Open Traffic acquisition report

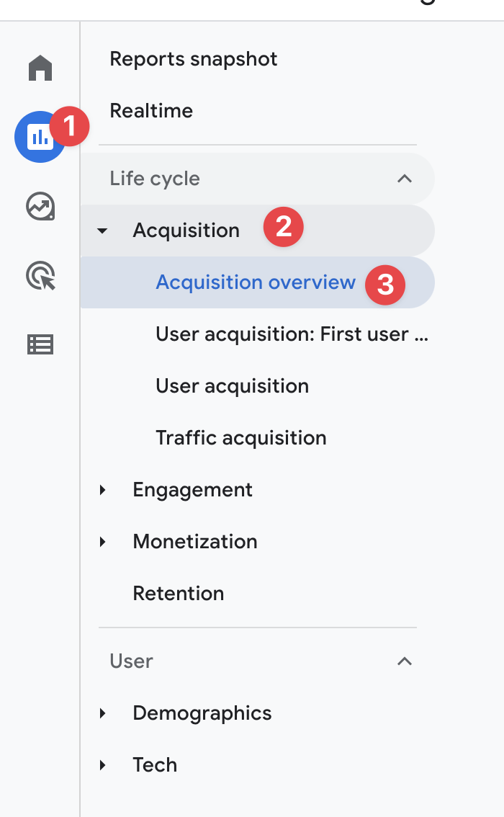(241, 438)
